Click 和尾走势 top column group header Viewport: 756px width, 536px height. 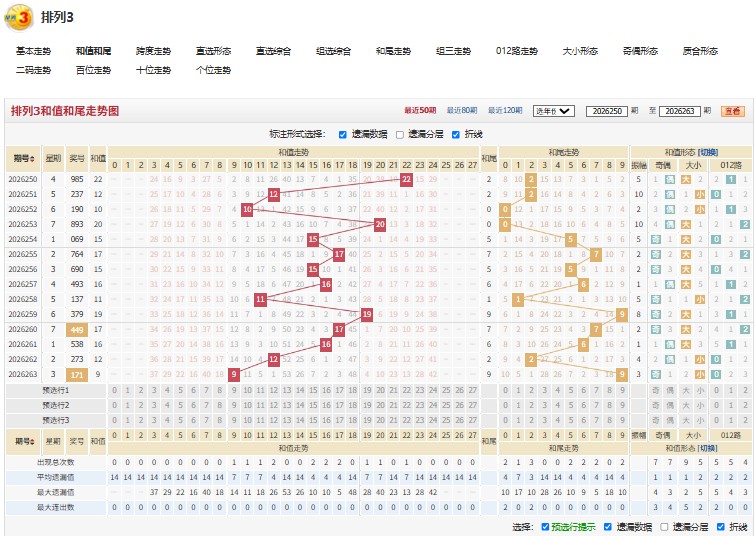(x=563, y=152)
